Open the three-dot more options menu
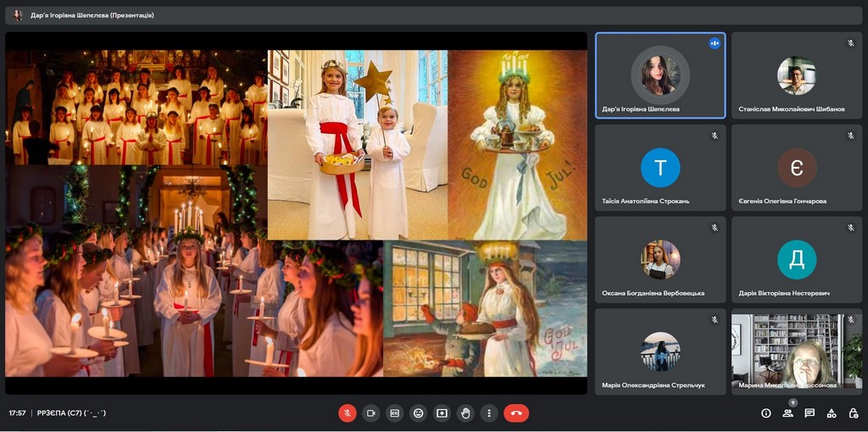 [x=489, y=413]
